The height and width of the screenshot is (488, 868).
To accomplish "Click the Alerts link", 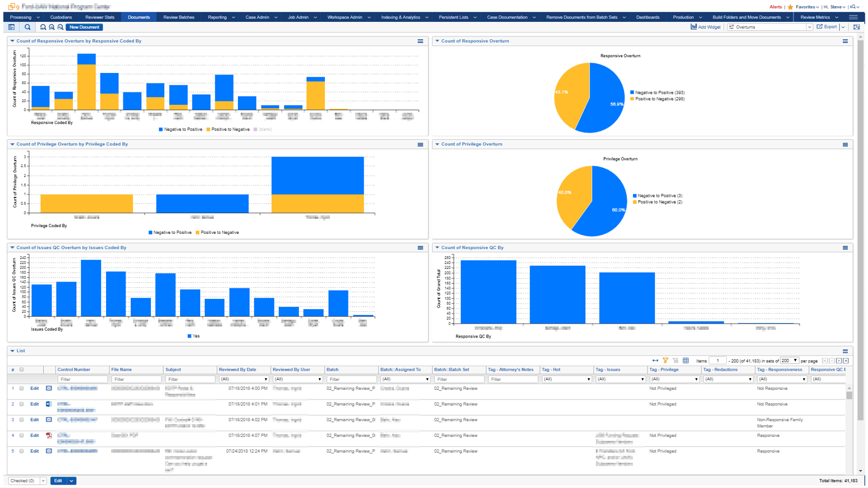I will pos(775,7).
